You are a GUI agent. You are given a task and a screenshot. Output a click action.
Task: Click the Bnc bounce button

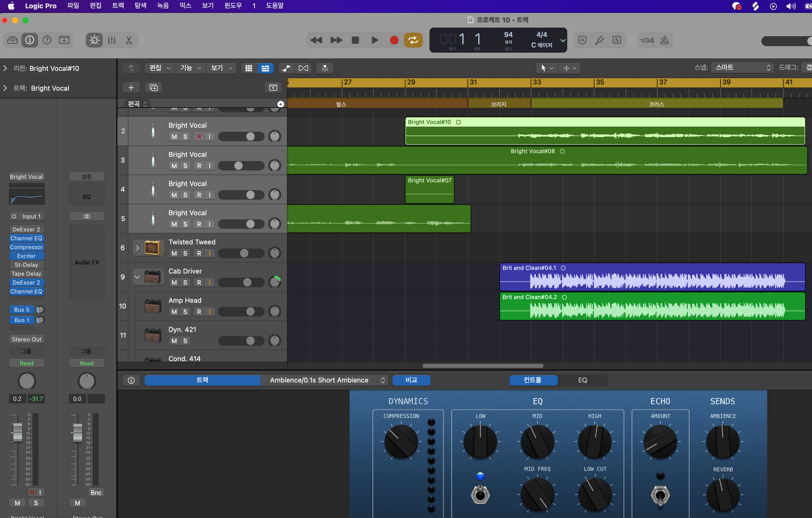pyautogui.click(x=96, y=493)
